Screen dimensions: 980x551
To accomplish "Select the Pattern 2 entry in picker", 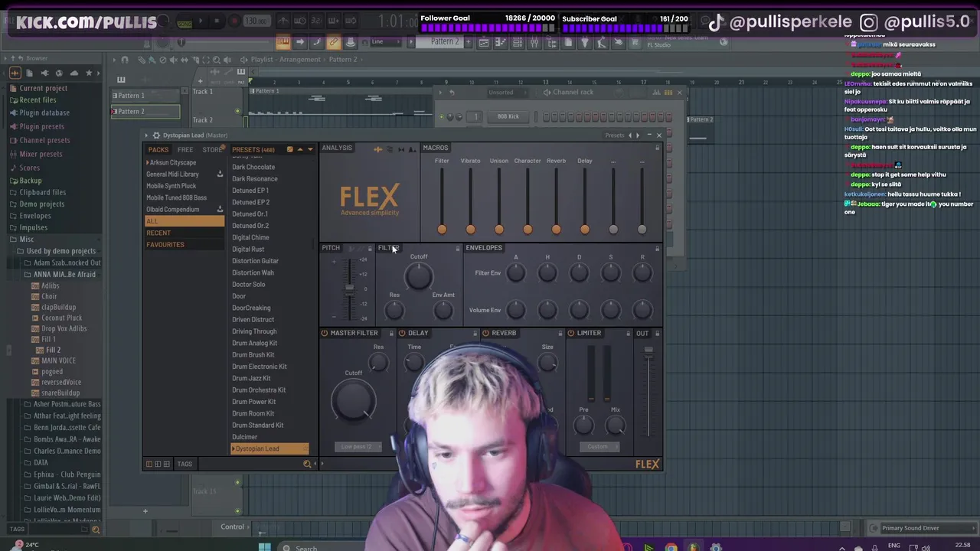I will pyautogui.click(x=145, y=112).
